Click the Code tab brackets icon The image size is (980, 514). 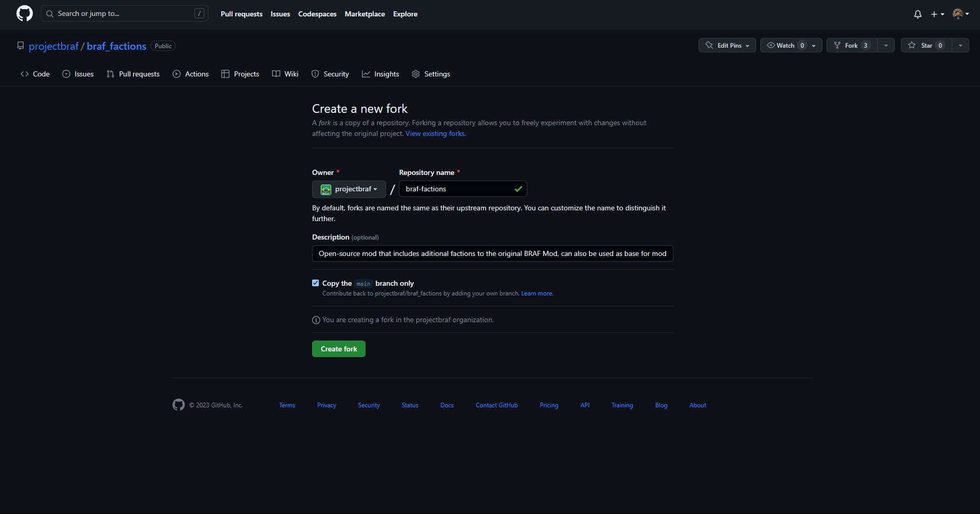pos(25,74)
